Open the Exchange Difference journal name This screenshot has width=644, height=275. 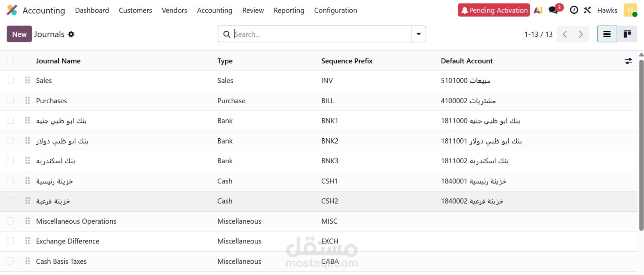pos(68,241)
